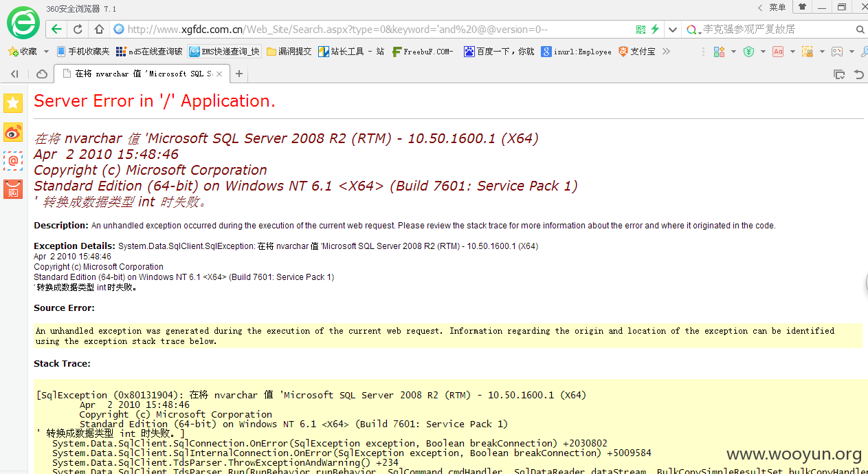Open FreebuF.COM bookmark
The height and width of the screenshot is (474, 868).
(423, 52)
